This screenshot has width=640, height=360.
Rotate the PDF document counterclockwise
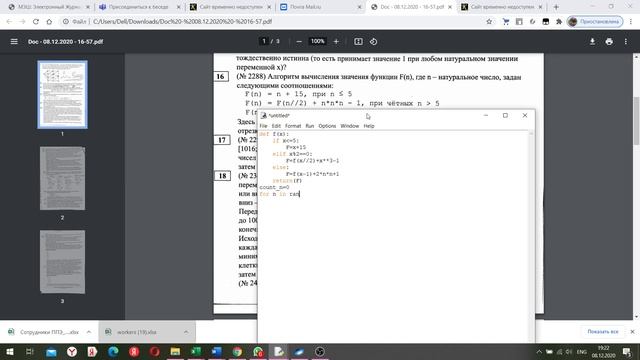[373, 42]
